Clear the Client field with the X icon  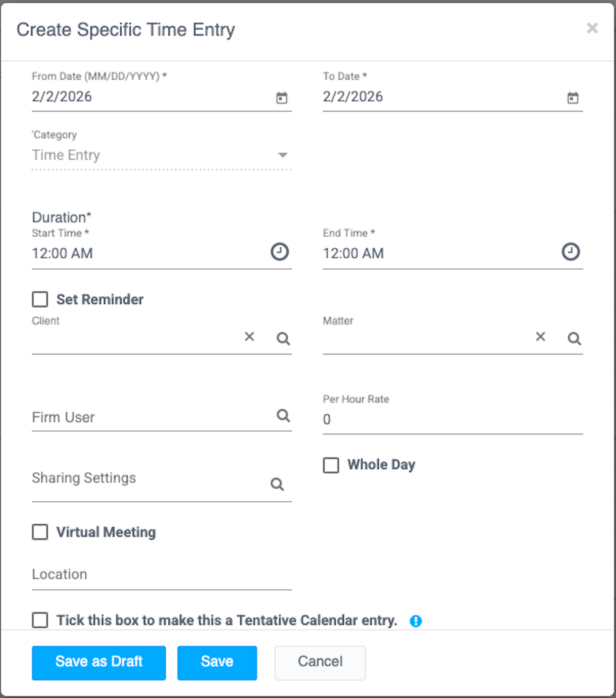click(x=248, y=337)
